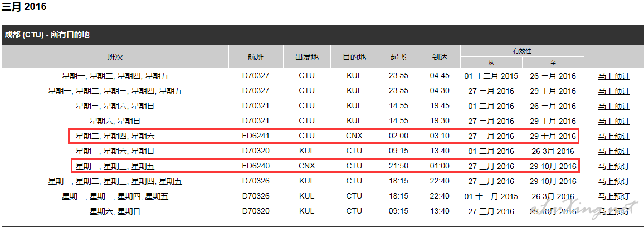Viewport: 644px width, 227px height.
Task: Click the 到达 column header
Action: (440, 57)
